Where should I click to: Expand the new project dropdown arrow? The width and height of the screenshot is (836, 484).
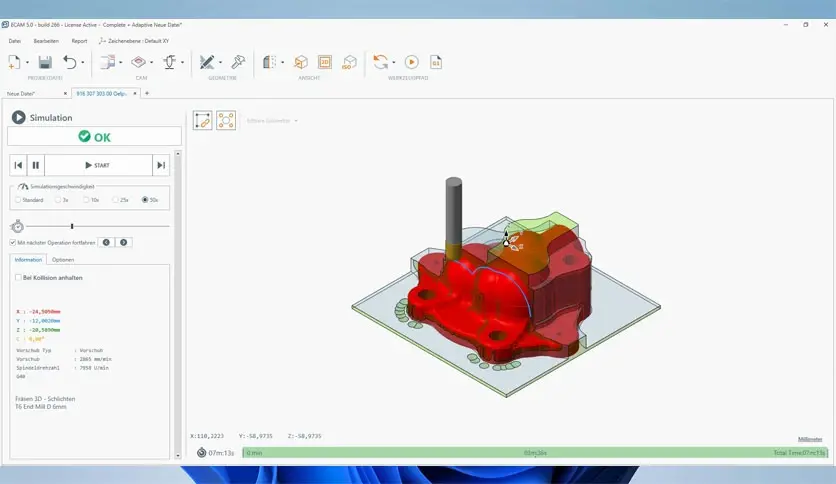pyautogui.click(x=27, y=63)
